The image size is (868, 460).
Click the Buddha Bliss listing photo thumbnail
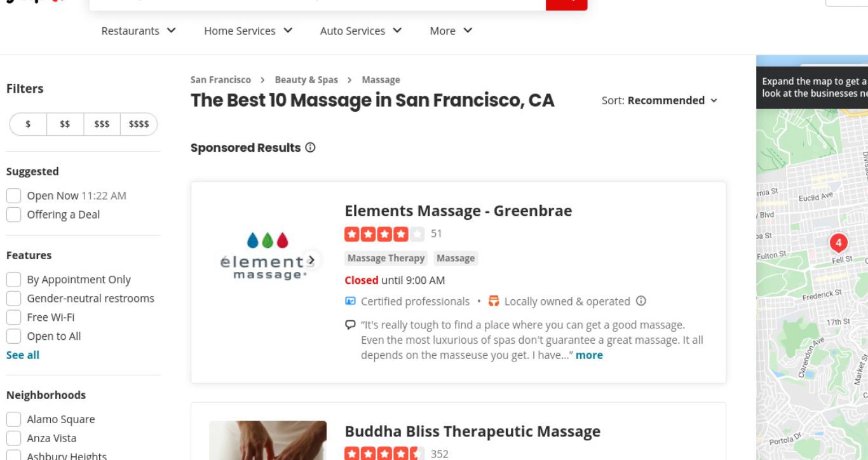268,440
